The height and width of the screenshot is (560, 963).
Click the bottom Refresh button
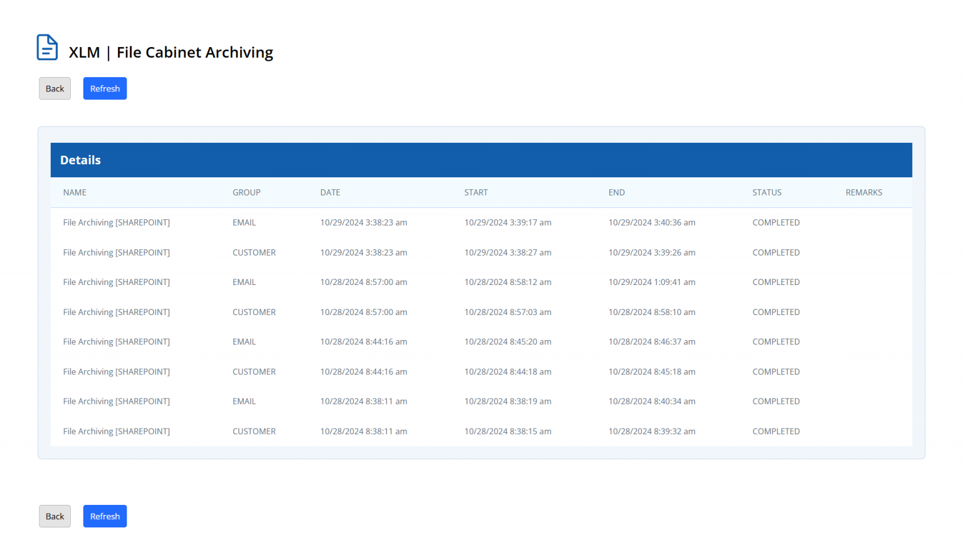pos(105,516)
